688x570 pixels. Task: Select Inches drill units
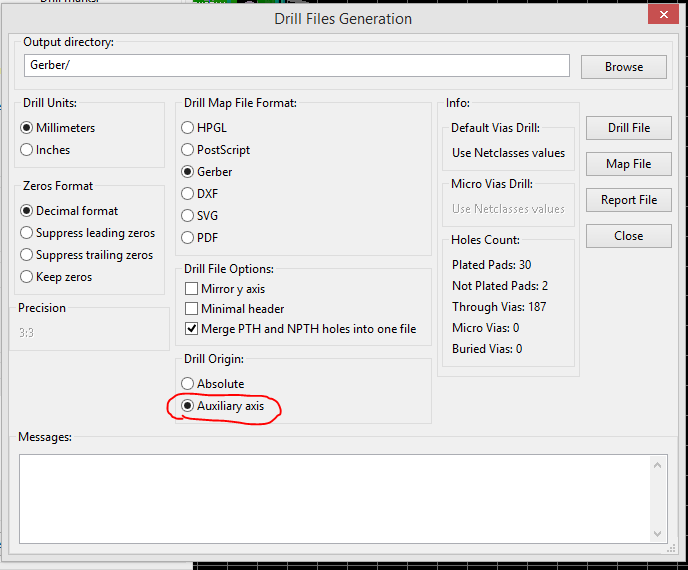tap(45, 150)
